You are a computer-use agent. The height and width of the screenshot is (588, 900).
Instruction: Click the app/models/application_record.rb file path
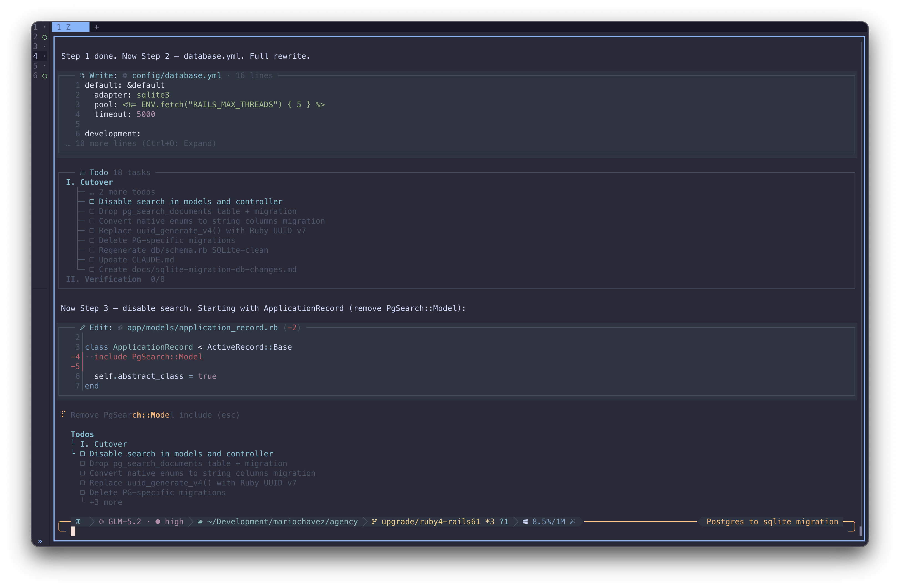click(202, 328)
